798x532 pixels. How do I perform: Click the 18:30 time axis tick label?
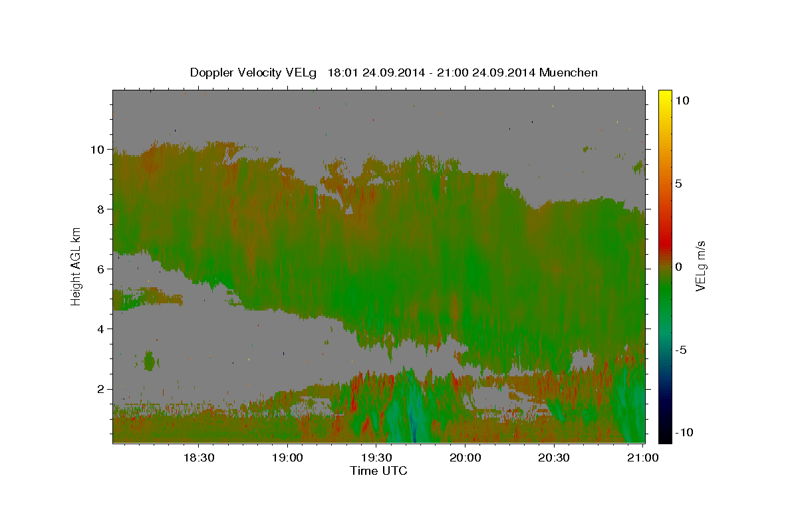(x=198, y=458)
